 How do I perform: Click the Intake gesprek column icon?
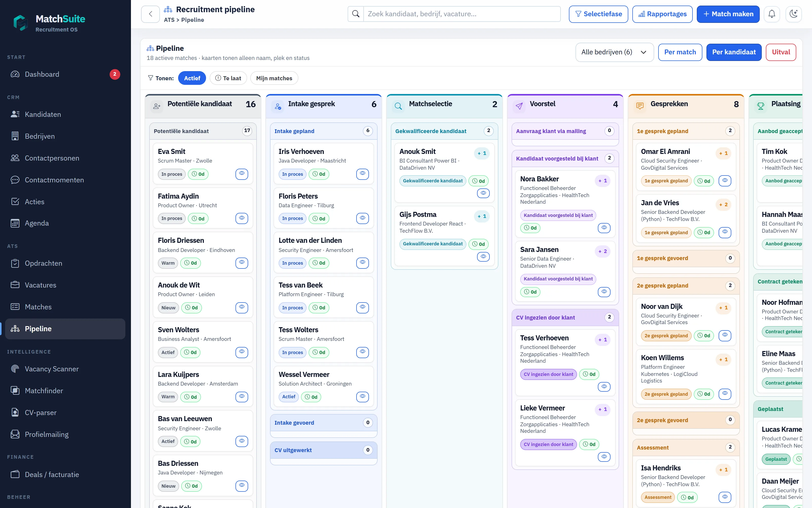pos(278,106)
